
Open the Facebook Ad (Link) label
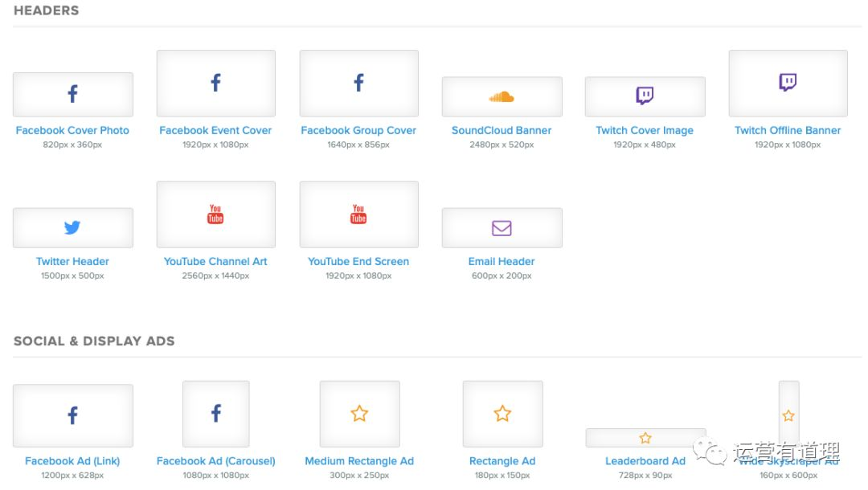(x=72, y=461)
